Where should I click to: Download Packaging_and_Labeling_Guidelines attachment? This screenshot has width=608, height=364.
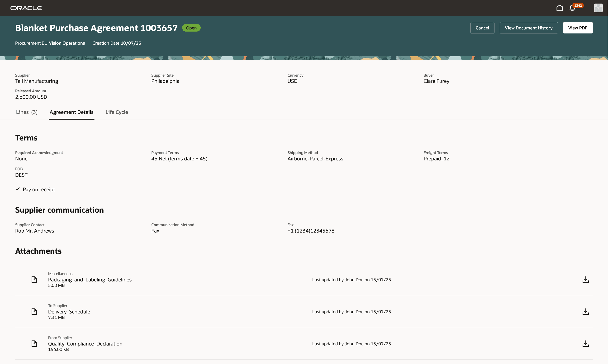coord(585,280)
